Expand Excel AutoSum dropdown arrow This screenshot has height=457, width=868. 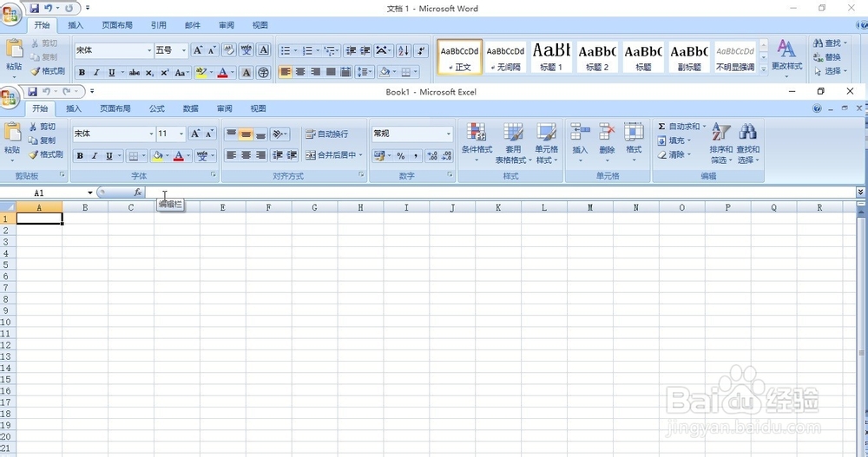[x=704, y=126]
